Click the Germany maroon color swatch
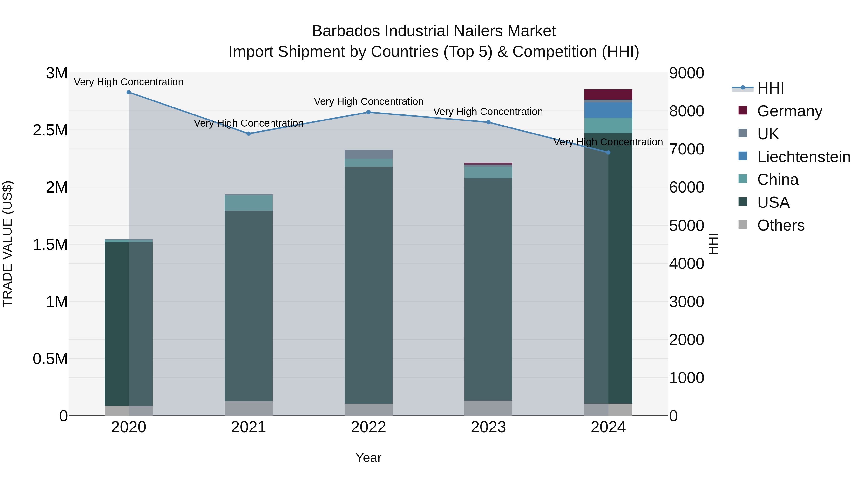The width and height of the screenshot is (868, 488). [743, 110]
